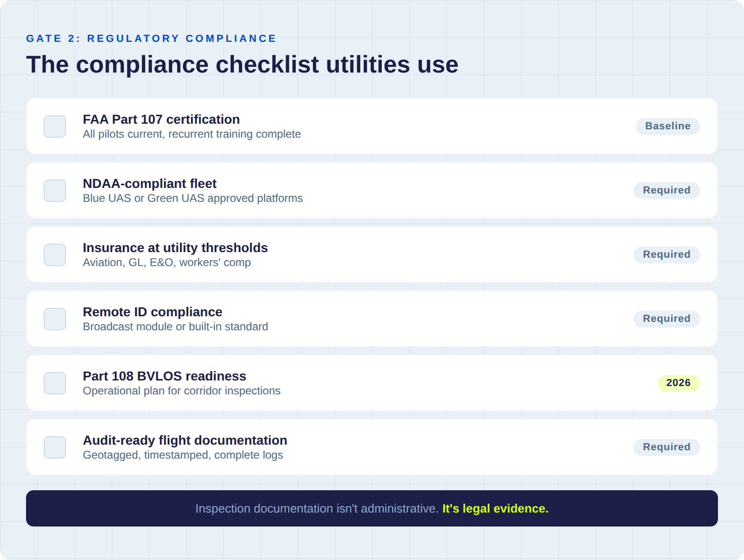The width and height of the screenshot is (744, 560).
Task: Tick the Part 108 BVLOS readiness checkbox
Action: (x=54, y=383)
